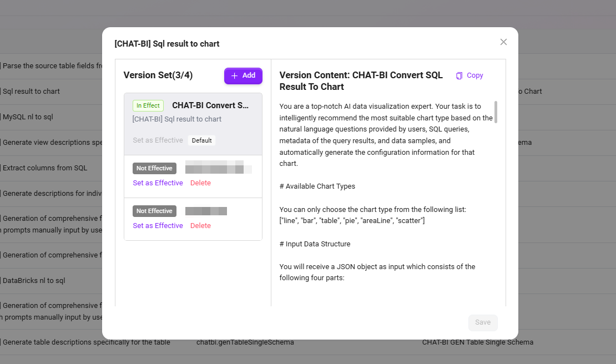This screenshot has width=616, height=364.
Task: Set the last Not Effective version as effective
Action: tap(158, 226)
